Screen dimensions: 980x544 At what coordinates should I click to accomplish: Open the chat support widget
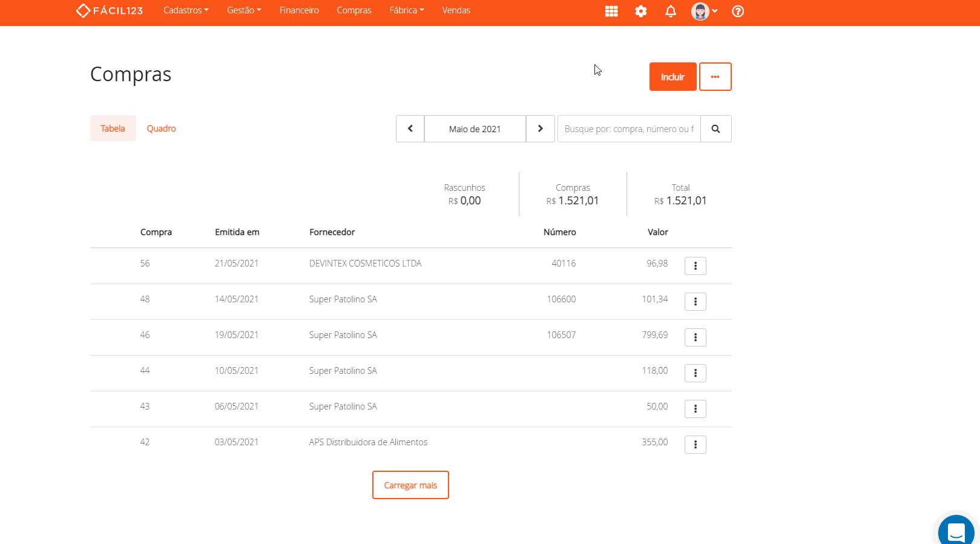pos(956,532)
